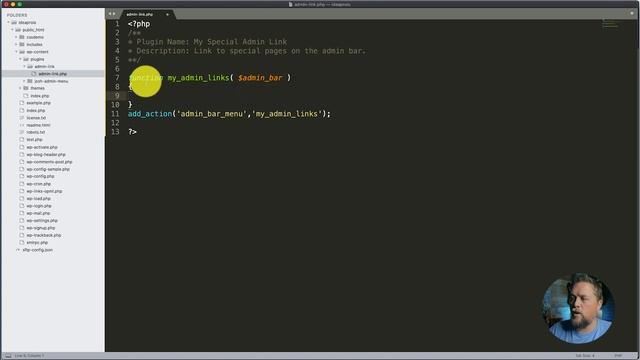Screen dimensions: 640x360
Task: Open robots.txt from the sidebar
Action: (x=36, y=132)
